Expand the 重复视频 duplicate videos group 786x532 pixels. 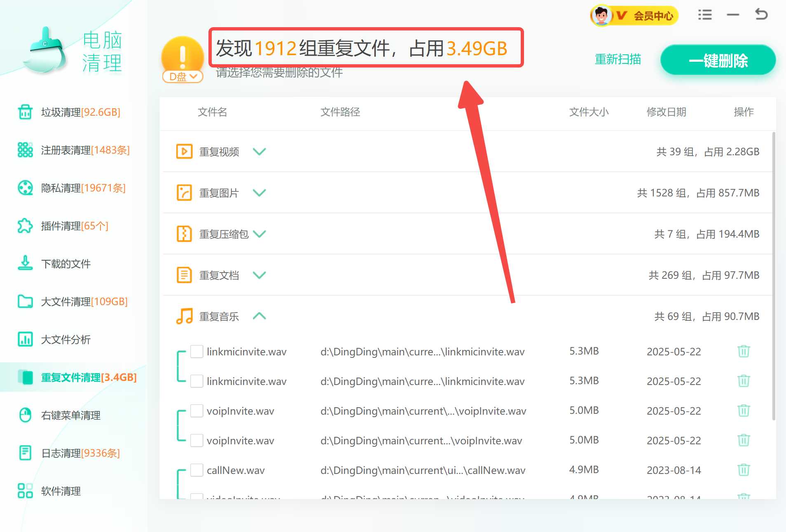click(x=260, y=151)
